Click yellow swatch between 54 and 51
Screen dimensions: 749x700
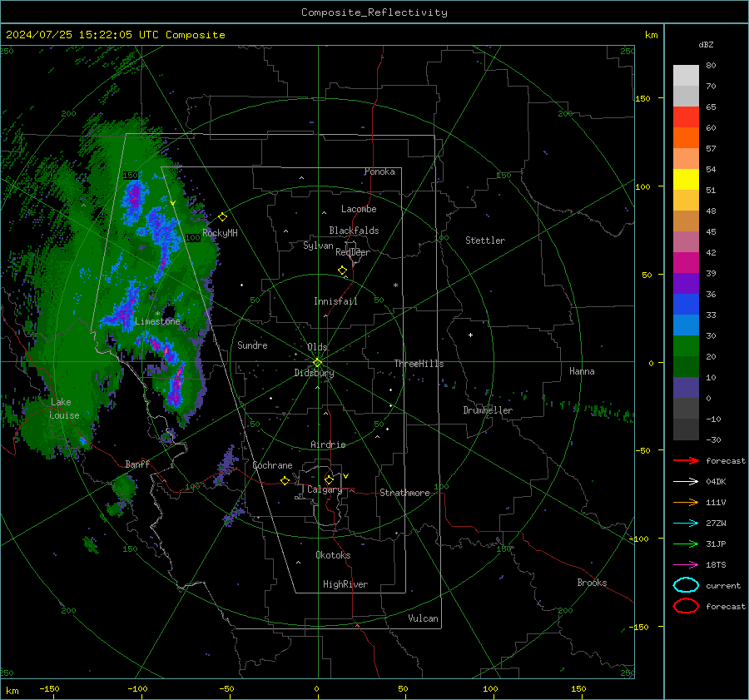point(686,180)
